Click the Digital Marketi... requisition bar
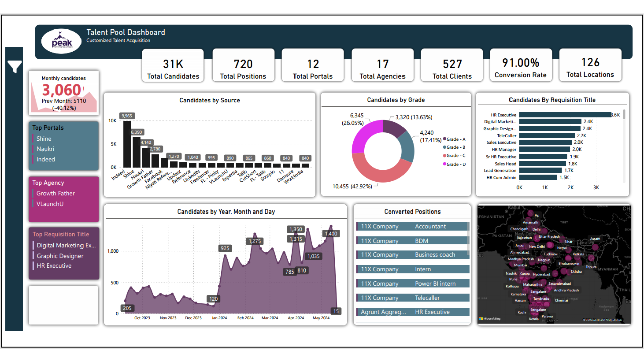This screenshot has width=644, height=362. (550, 122)
